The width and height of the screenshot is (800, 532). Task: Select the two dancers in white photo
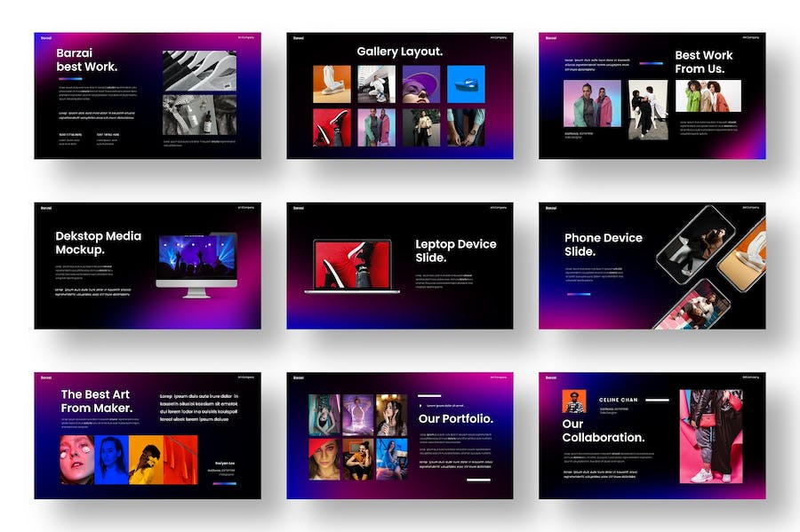648,109
